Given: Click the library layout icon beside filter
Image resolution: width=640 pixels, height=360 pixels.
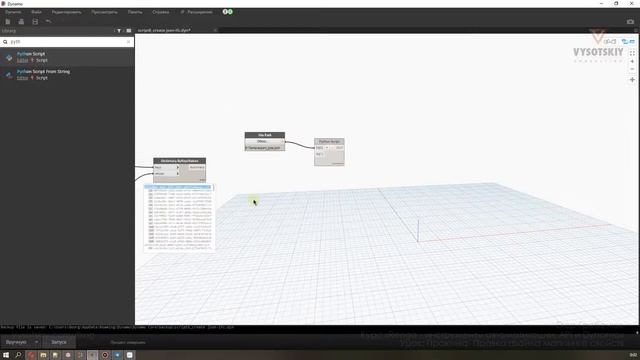Looking at the screenshot, I should tap(129, 31).
